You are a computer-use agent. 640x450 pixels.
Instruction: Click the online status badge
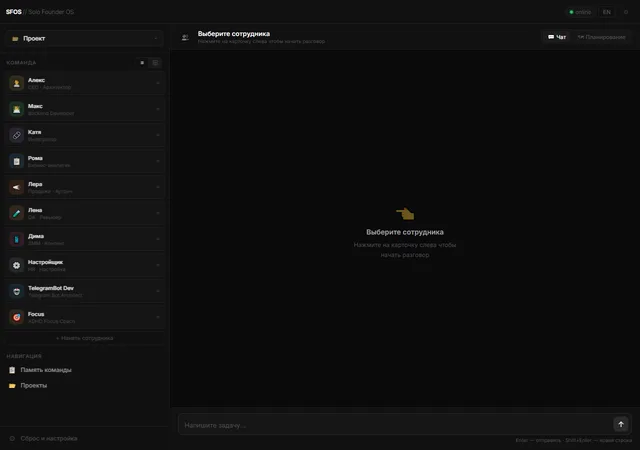click(x=580, y=12)
